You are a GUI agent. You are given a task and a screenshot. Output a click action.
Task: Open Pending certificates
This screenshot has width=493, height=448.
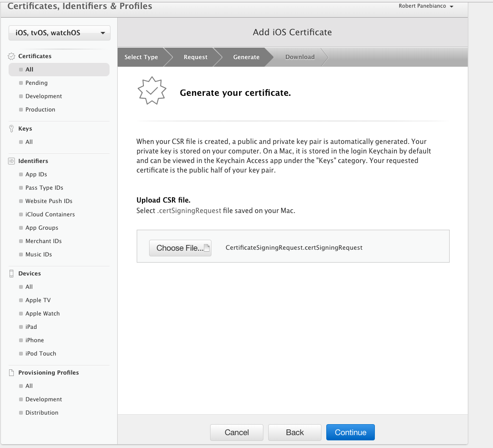click(x=37, y=83)
